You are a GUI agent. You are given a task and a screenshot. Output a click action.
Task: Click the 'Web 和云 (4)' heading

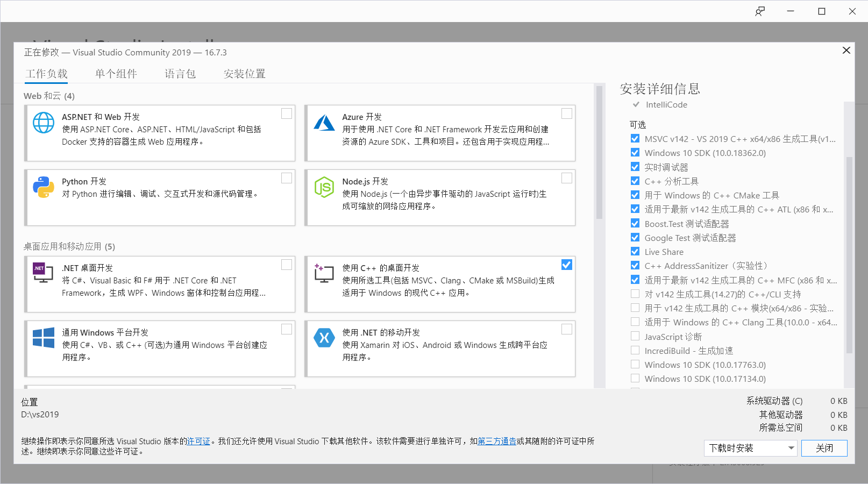point(49,96)
